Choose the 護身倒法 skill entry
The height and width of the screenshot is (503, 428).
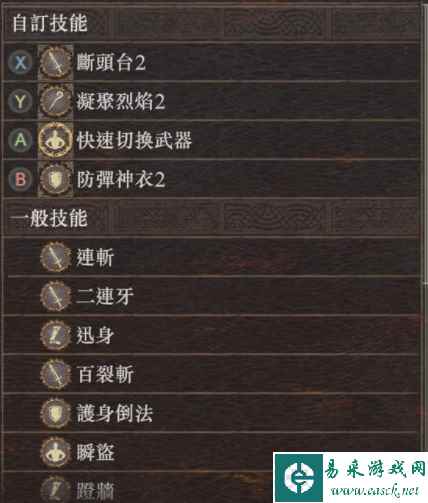[212, 413]
